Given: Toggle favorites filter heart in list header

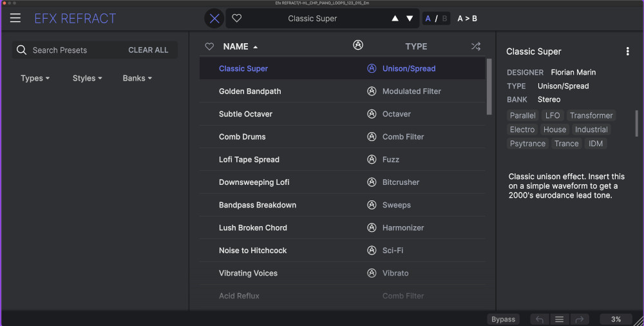Looking at the screenshot, I should 209,46.
